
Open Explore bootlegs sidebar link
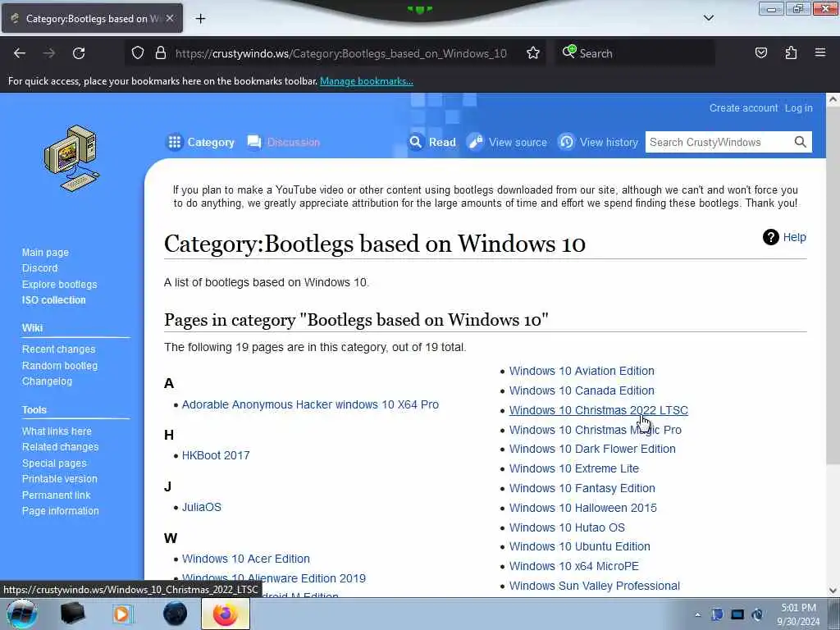click(x=59, y=285)
